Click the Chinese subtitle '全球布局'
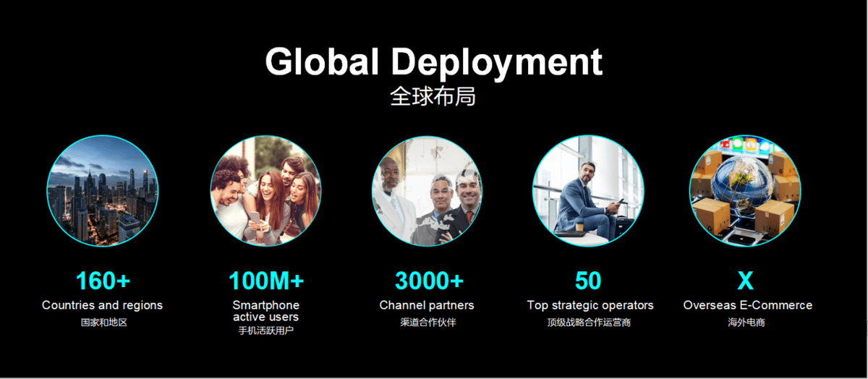Viewport: 868px width, 379px height. 433,96
